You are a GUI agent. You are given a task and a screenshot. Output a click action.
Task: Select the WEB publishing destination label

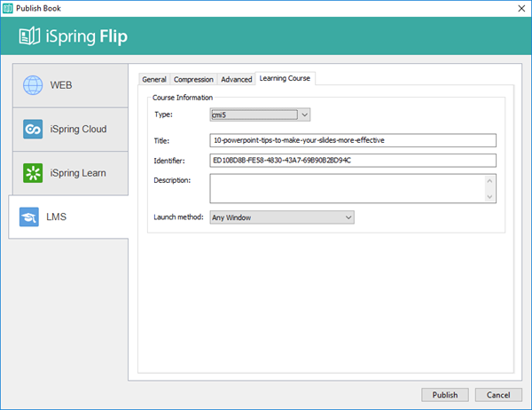pyautogui.click(x=61, y=85)
